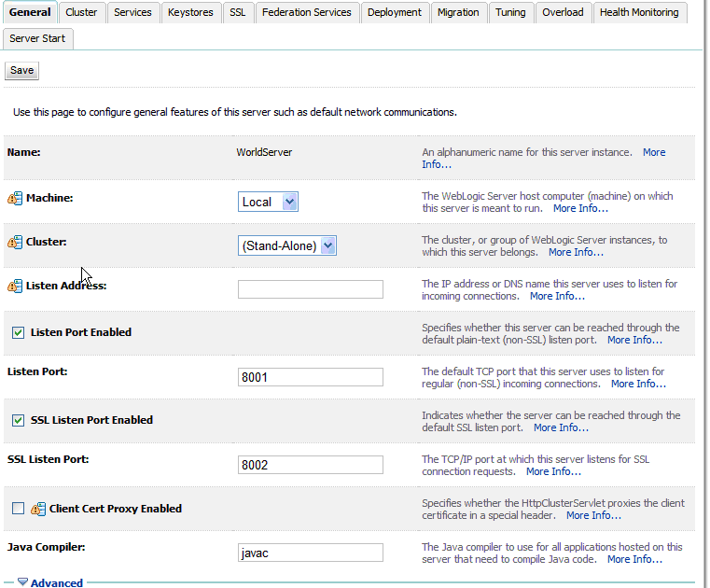Image resolution: width=710 pixels, height=588 pixels.
Task: Open More Info link for SSL Listen Port description
Action: pos(553,472)
